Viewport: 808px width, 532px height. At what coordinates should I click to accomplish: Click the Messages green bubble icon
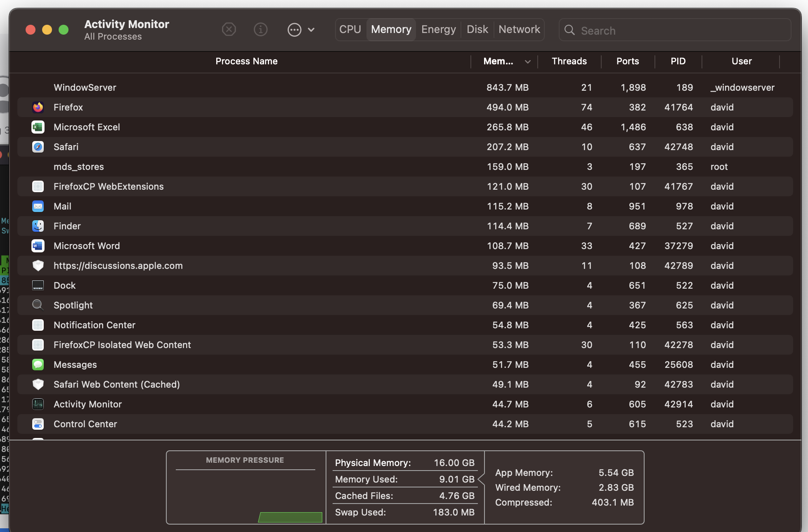point(38,365)
